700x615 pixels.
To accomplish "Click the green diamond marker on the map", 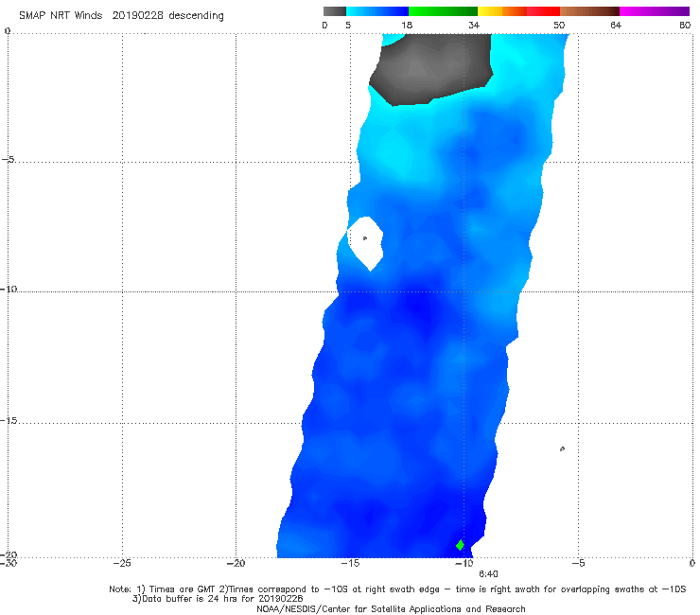I will pyautogui.click(x=460, y=545).
